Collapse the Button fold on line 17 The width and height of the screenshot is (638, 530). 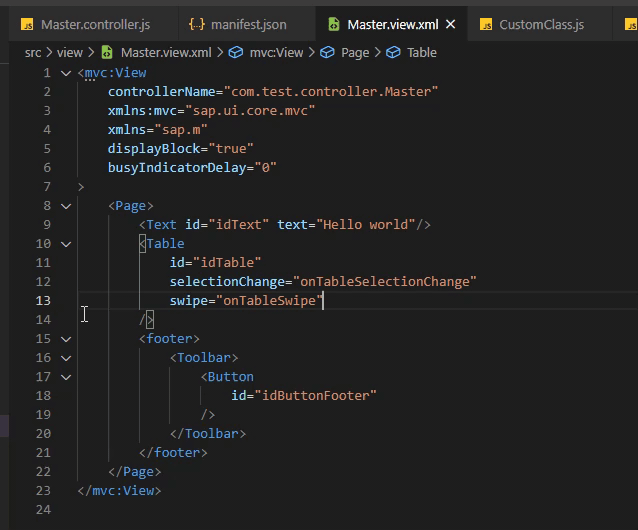pos(66,377)
